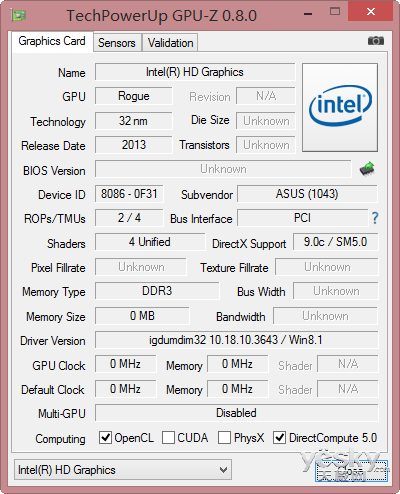The height and width of the screenshot is (494, 400).
Task: Toggle the CUDA checkbox
Action: [x=168, y=437]
